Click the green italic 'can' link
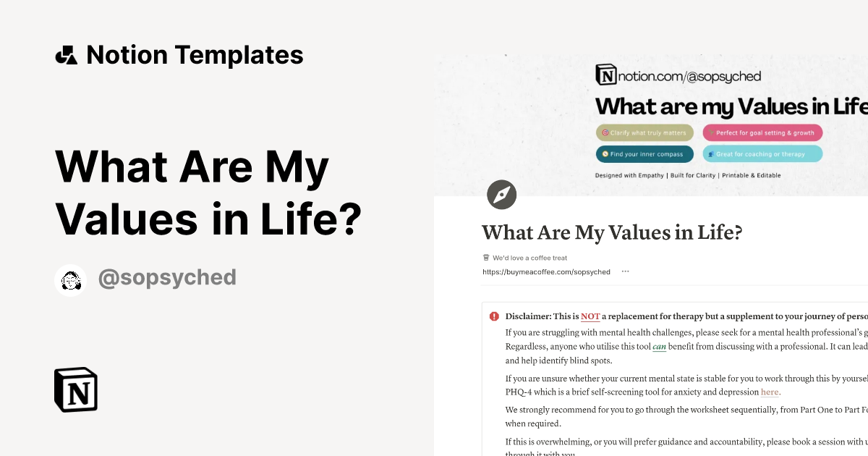The image size is (868, 456). pos(659,346)
